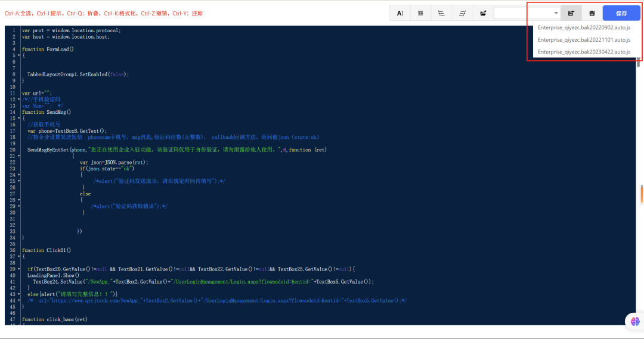Click the 'var url="";' line
This screenshot has width=644, height=339.
[x=37, y=93]
